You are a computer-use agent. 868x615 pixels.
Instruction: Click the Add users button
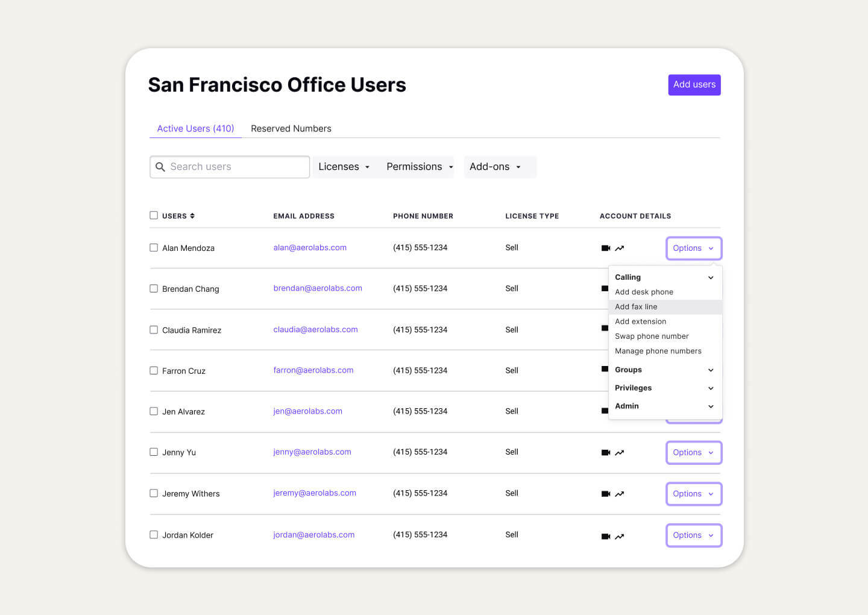pos(694,84)
